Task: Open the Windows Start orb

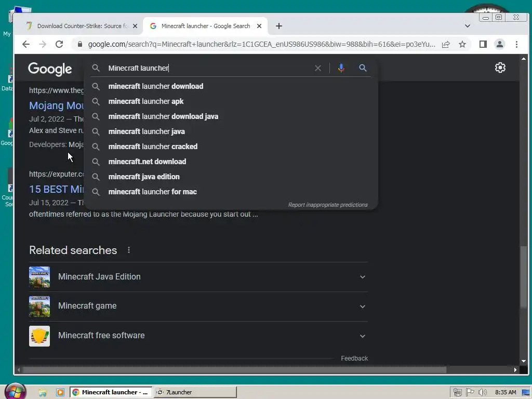Action: (x=15, y=392)
